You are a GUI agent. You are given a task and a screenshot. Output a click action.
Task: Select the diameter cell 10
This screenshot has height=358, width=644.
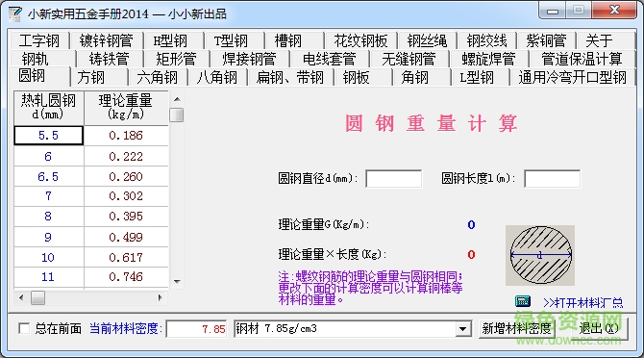[x=48, y=257]
